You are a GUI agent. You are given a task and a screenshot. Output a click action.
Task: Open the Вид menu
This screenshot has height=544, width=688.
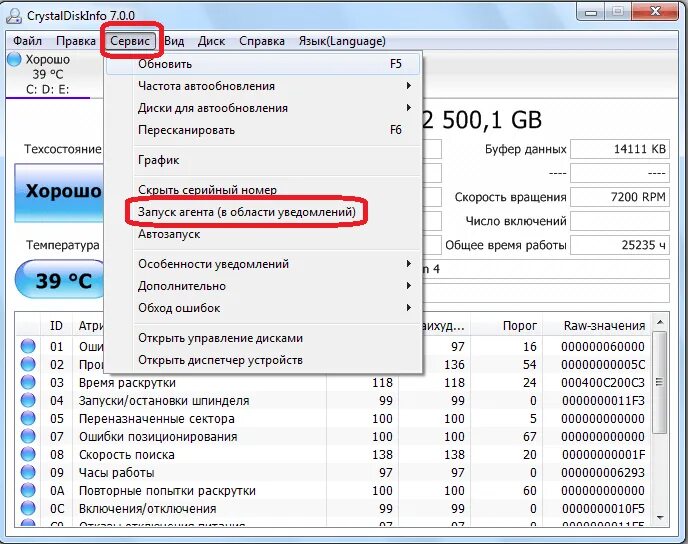(174, 41)
